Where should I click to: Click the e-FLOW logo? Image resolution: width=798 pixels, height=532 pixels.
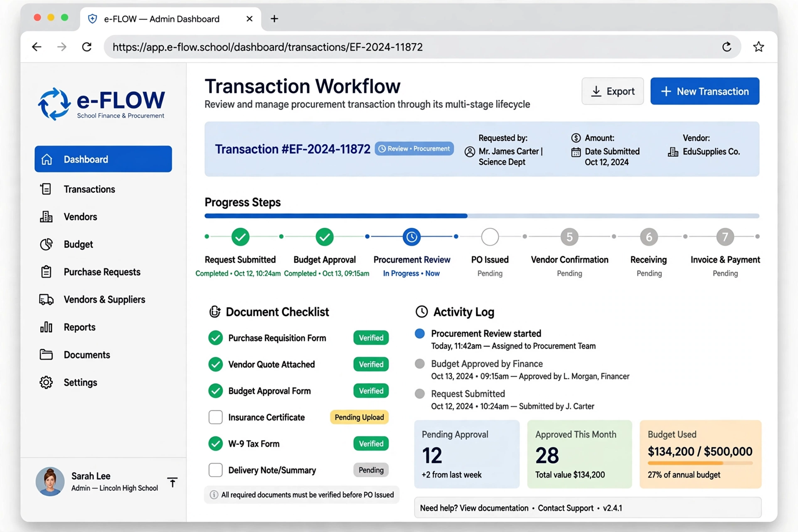click(102, 104)
